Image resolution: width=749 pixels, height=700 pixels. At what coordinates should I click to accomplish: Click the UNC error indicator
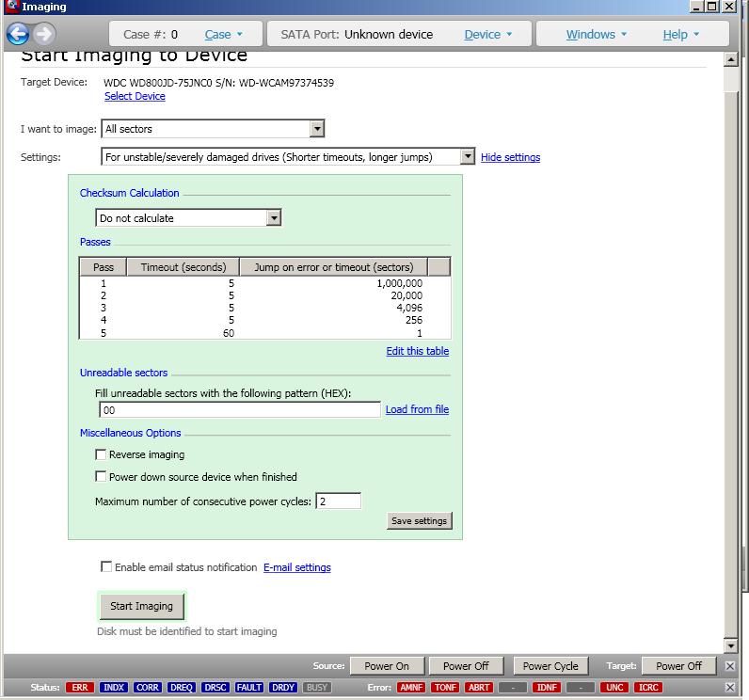click(x=614, y=687)
